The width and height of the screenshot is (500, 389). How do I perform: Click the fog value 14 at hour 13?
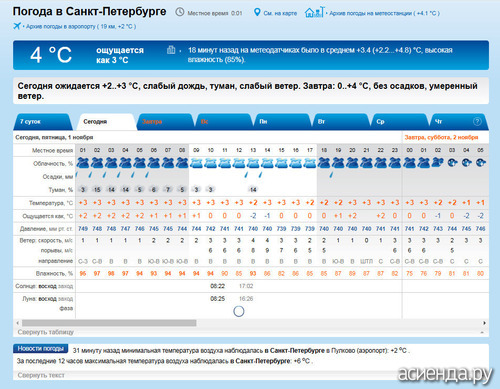[253, 190]
